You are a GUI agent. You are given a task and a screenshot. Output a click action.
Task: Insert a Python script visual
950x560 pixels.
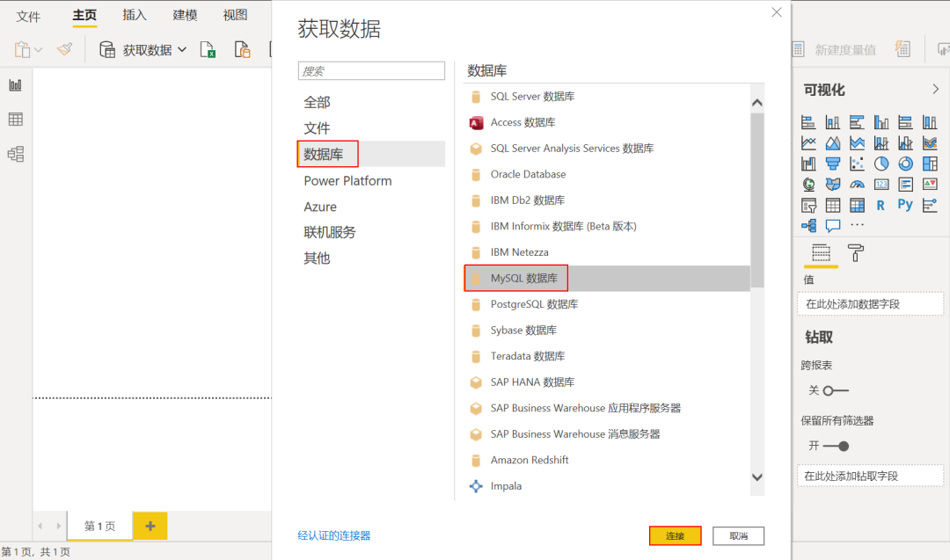(905, 204)
